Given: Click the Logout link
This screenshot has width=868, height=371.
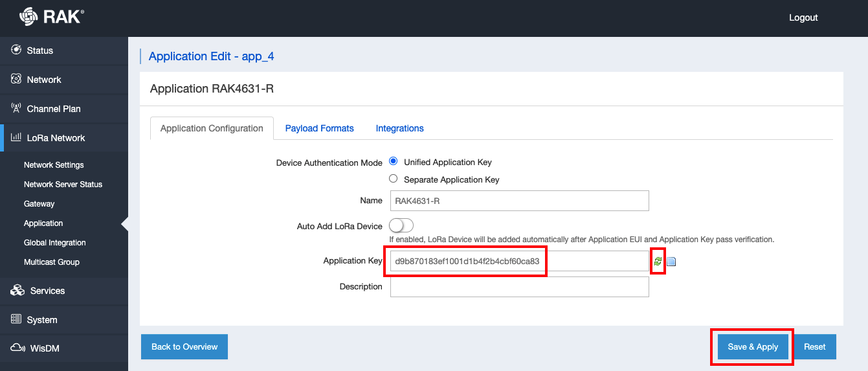Looking at the screenshot, I should 803,17.
